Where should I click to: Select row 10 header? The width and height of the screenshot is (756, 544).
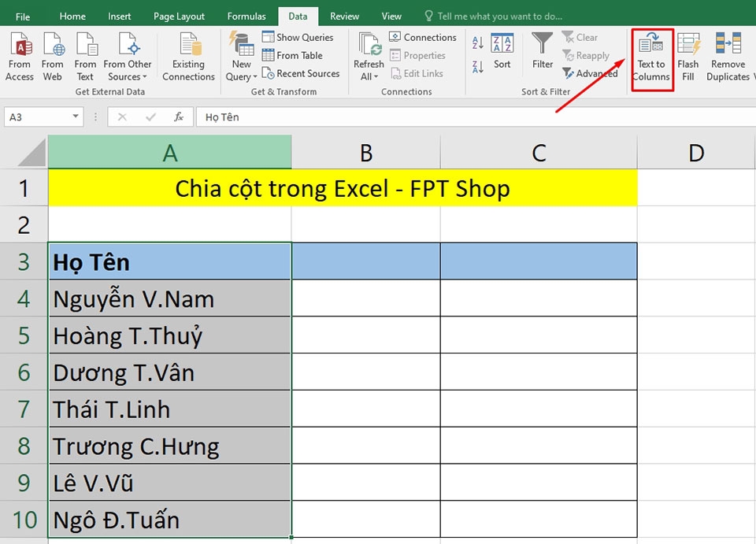pyautogui.click(x=24, y=520)
